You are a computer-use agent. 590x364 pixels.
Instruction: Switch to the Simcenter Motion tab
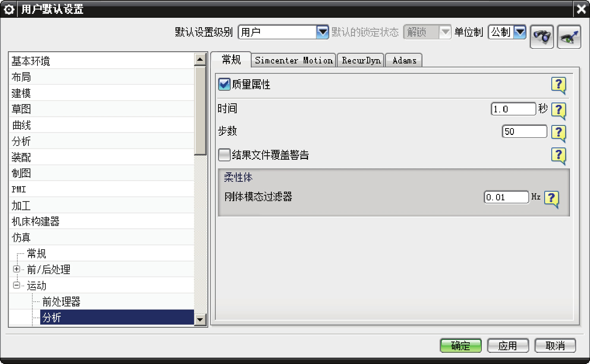(293, 60)
